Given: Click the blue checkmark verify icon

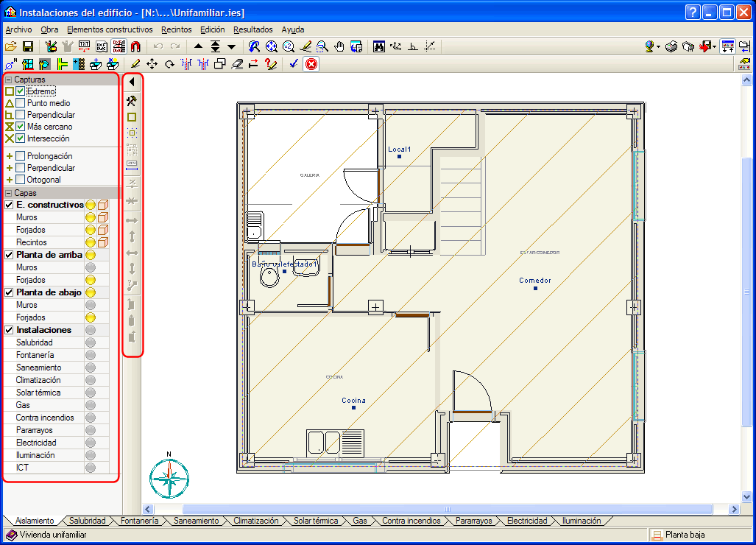Looking at the screenshot, I should point(294,63).
